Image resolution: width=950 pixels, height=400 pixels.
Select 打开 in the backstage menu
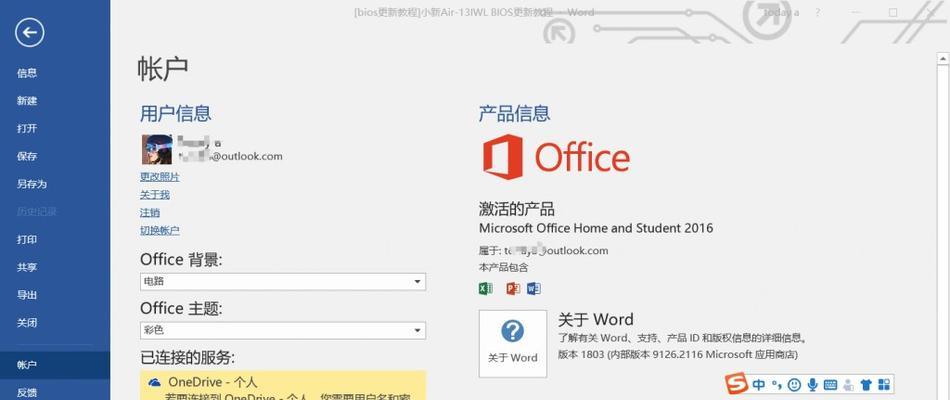click(x=27, y=128)
